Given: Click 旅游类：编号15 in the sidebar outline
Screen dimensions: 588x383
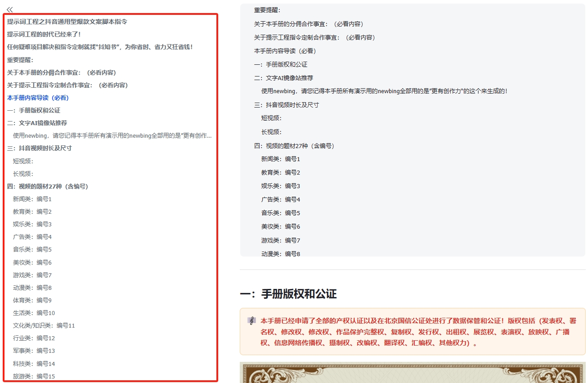Looking at the screenshot, I should coord(34,376).
